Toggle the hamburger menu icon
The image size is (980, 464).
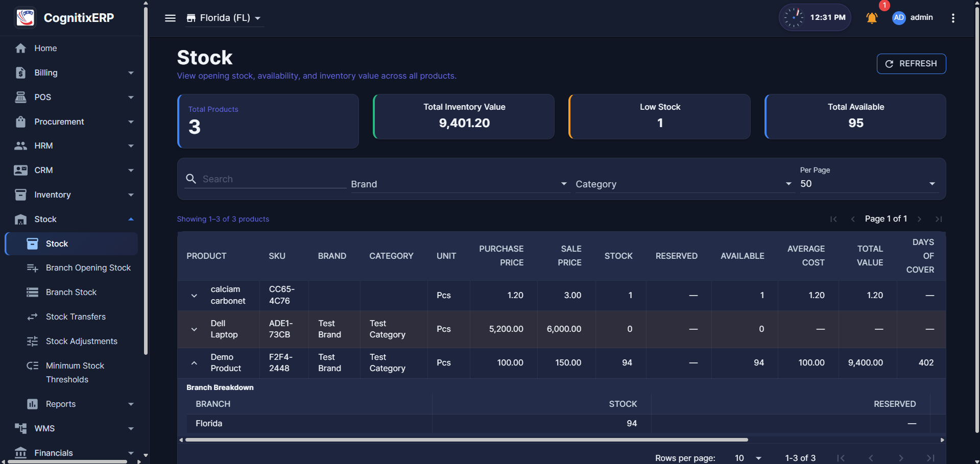(170, 18)
